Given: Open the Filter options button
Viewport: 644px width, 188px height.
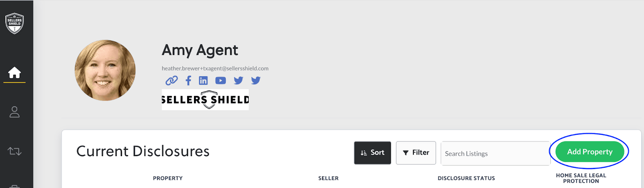Looking at the screenshot, I should (416, 152).
